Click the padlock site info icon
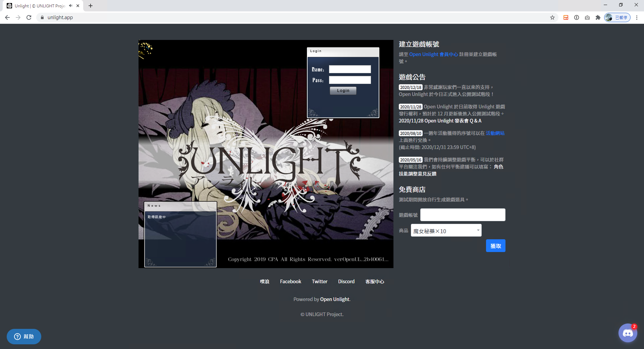 pyautogui.click(x=42, y=17)
